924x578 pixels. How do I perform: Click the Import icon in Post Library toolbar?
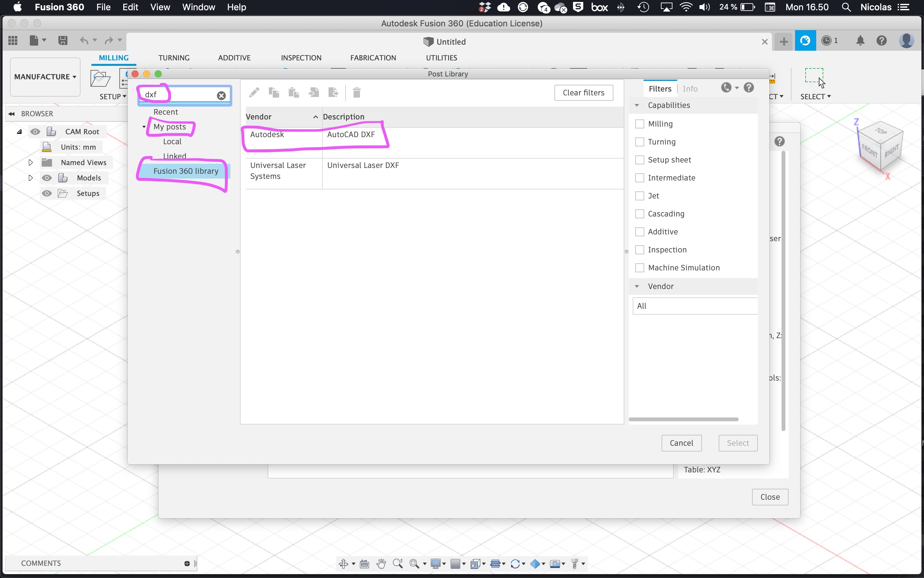[314, 92]
